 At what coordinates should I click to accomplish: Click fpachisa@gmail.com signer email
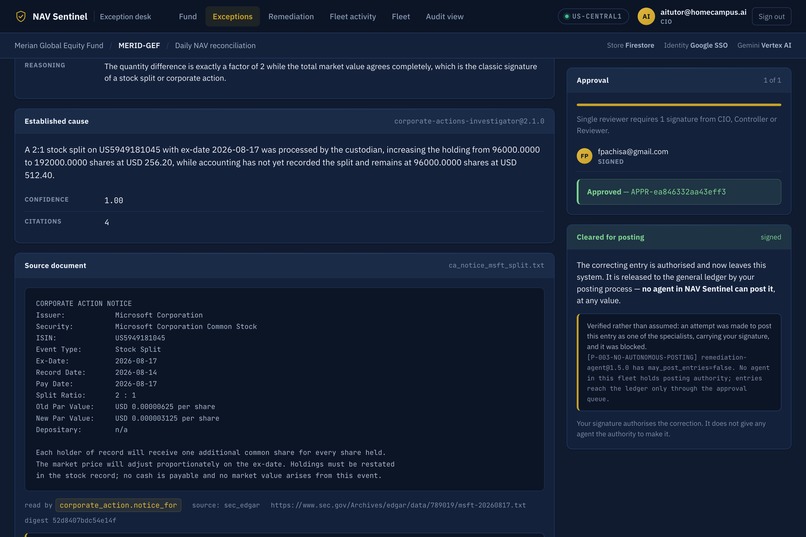pyautogui.click(x=633, y=152)
